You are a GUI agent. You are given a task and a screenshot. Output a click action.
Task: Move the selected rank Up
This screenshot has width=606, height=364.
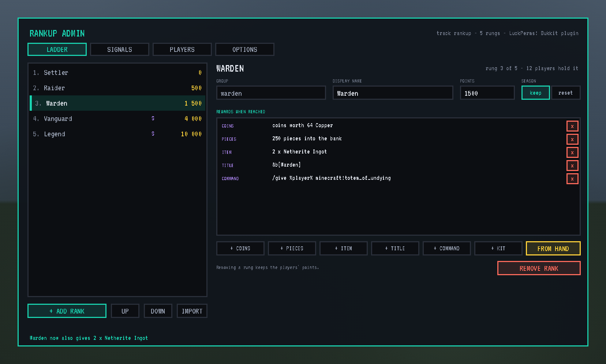125,311
